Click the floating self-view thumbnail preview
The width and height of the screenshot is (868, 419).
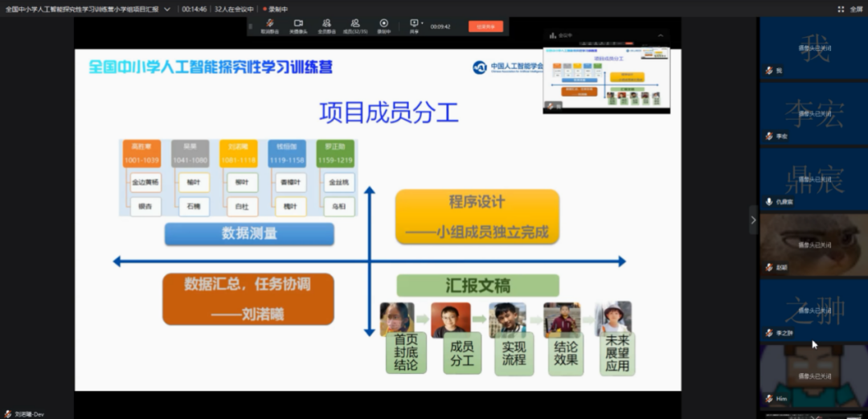pos(606,79)
